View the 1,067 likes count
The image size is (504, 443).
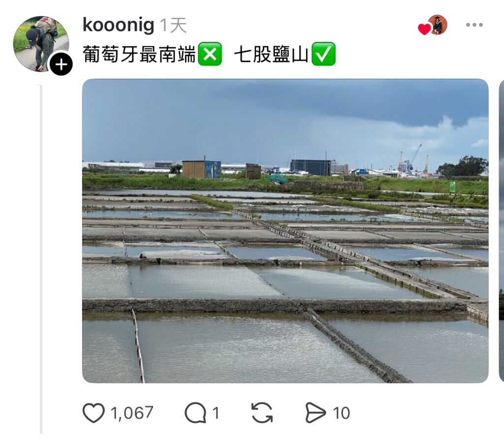coord(132,413)
